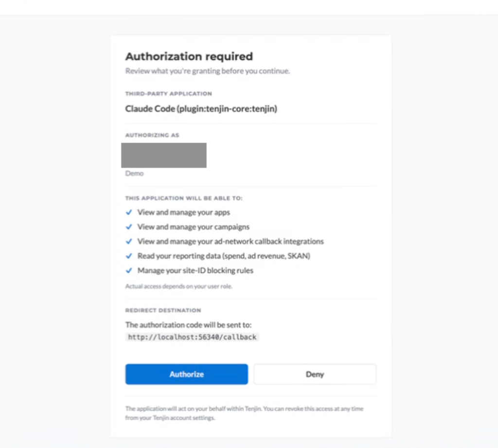Click the Actual access depends on role note

[179, 287]
